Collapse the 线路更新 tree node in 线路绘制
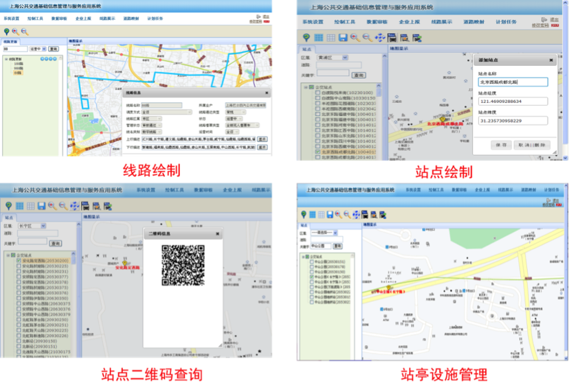 pos(5,59)
